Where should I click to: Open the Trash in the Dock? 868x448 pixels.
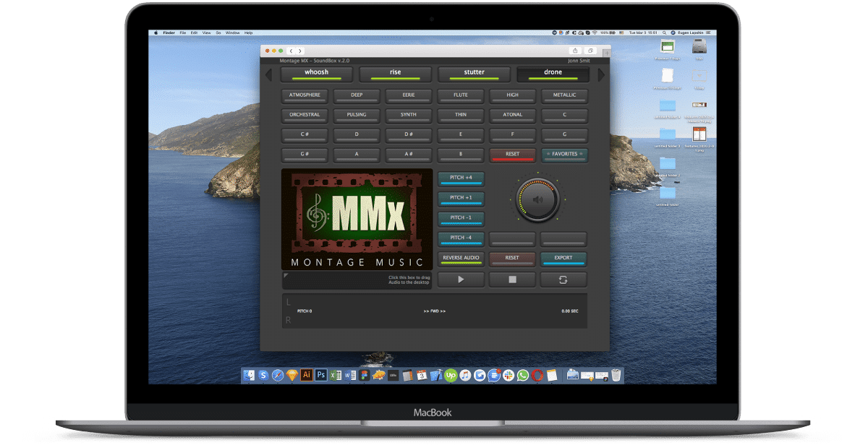coord(616,375)
